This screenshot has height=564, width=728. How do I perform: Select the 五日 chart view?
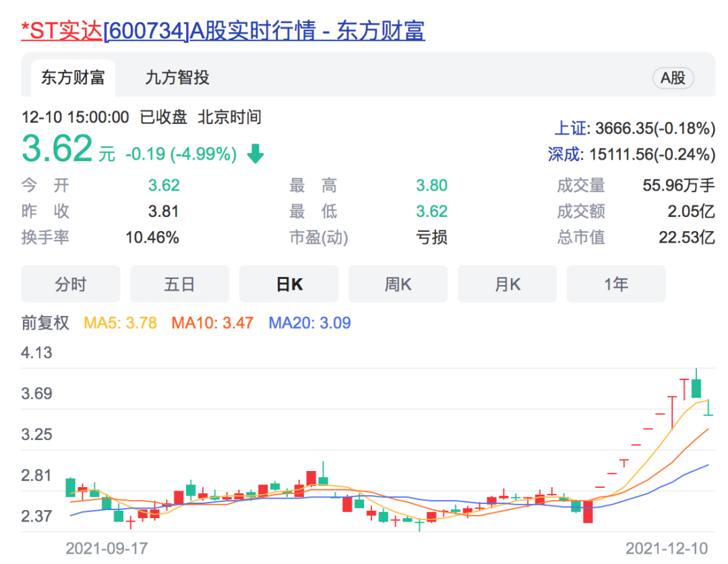tap(180, 284)
